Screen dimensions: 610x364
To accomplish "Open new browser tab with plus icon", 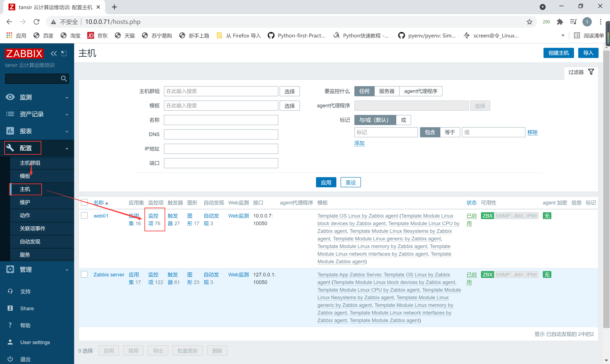I will [114, 7].
